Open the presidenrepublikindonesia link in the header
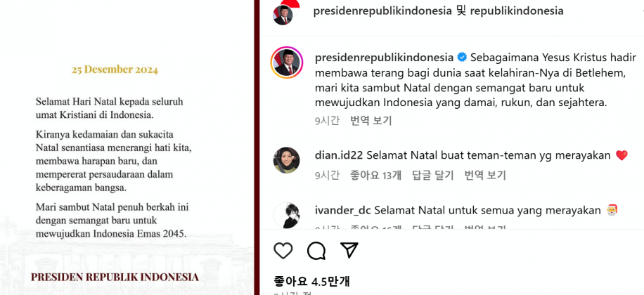Image resolution: width=644 pixels, height=295 pixels. pyautogui.click(x=382, y=11)
